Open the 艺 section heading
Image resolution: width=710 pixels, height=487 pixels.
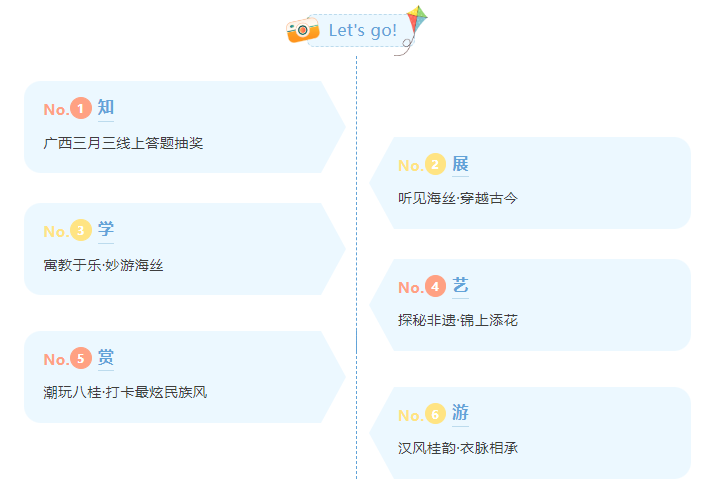[460, 286]
